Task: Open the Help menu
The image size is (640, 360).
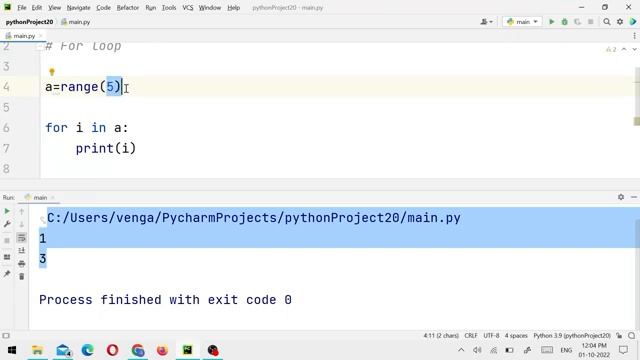Action: click(x=233, y=8)
